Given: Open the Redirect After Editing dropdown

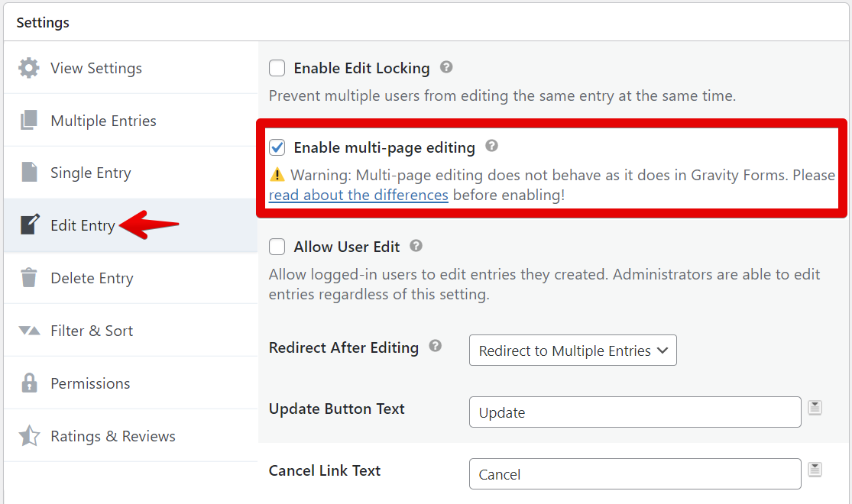Looking at the screenshot, I should [572, 350].
